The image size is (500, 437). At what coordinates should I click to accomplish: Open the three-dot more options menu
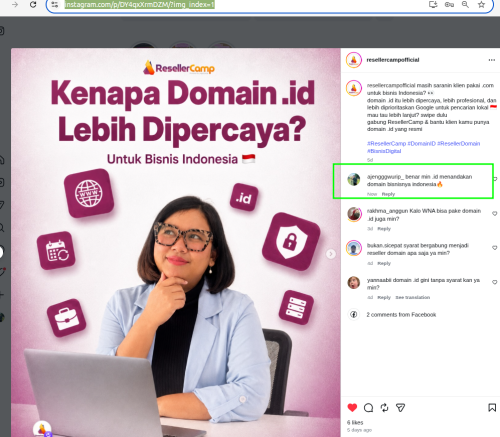click(x=492, y=60)
